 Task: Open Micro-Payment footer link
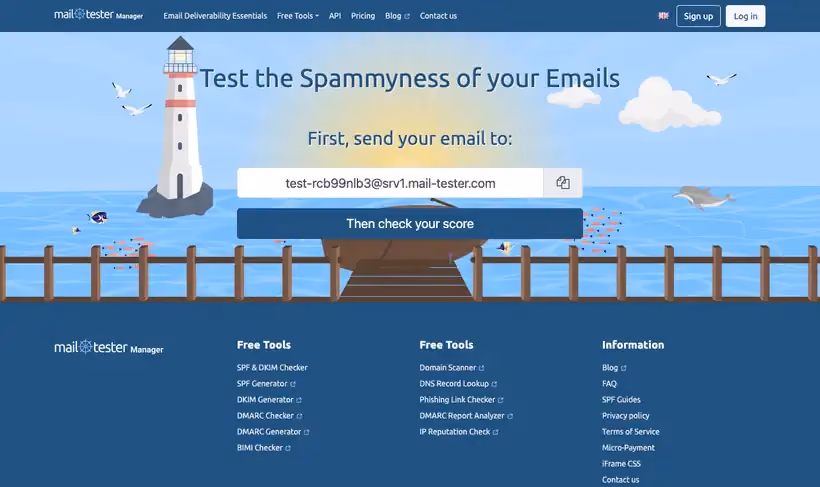click(x=628, y=448)
